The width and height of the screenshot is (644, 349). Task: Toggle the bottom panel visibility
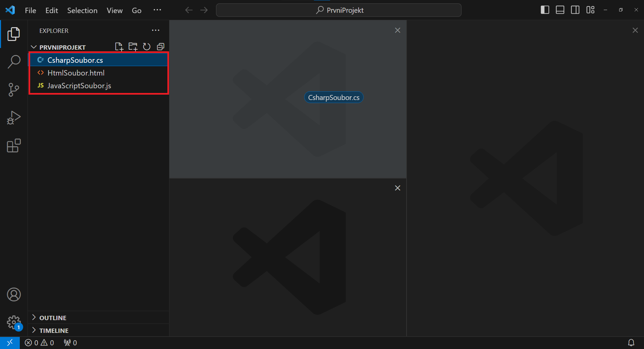coord(559,10)
